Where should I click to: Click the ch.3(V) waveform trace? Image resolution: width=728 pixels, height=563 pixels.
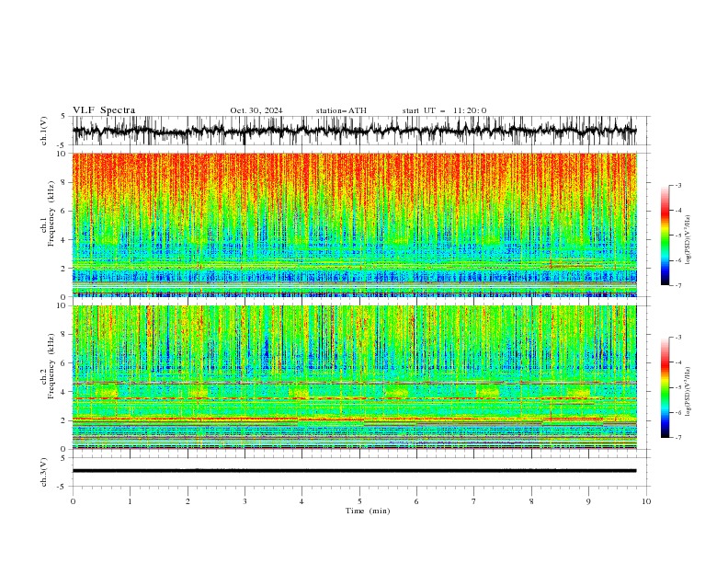coord(355,471)
